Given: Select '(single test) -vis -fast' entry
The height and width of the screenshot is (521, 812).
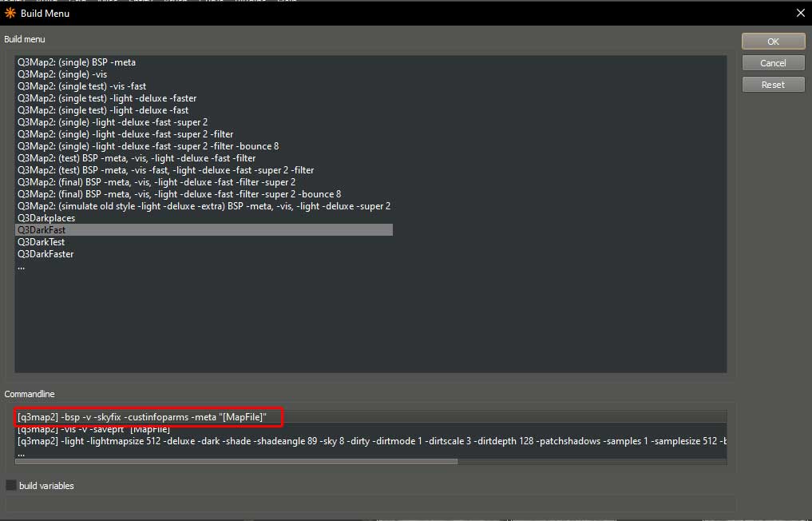Looking at the screenshot, I should click(81, 86).
